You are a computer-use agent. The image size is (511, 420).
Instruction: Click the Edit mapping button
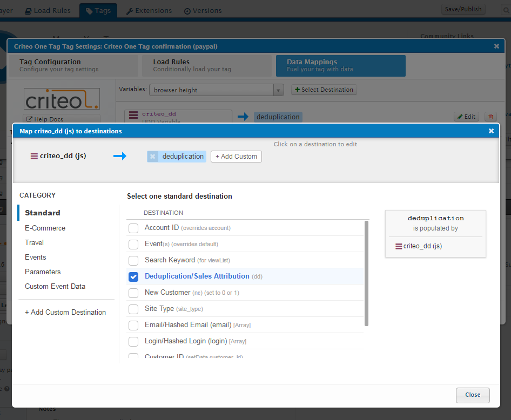tap(466, 117)
